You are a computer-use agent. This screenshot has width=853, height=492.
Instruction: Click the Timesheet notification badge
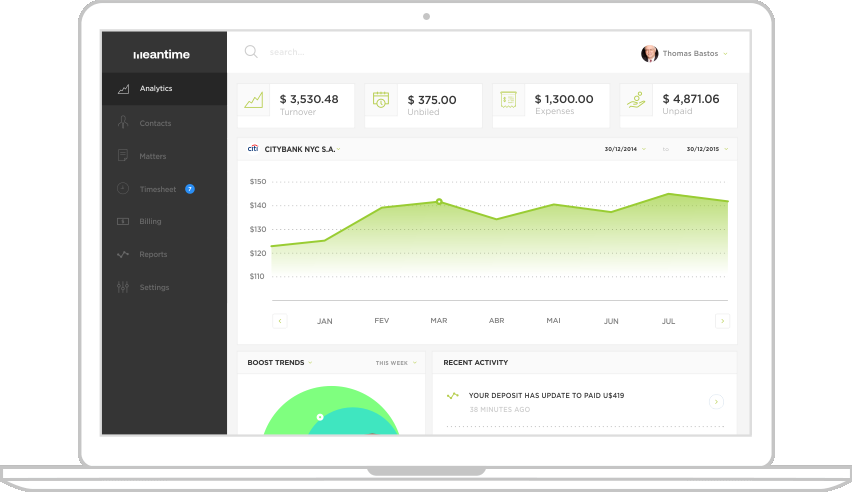point(190,189)
